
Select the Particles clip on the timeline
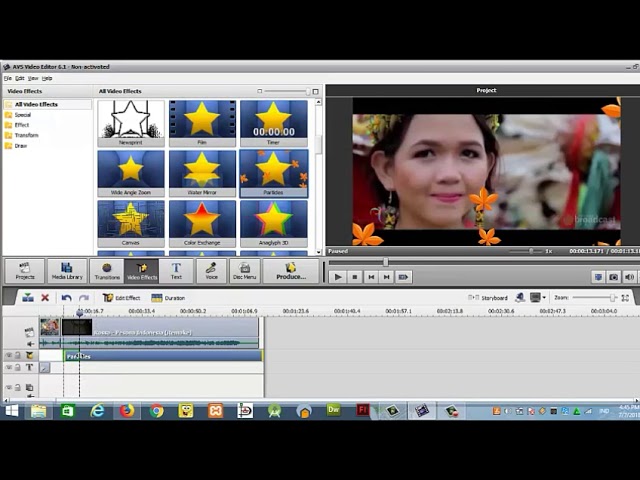coord(163,356)
